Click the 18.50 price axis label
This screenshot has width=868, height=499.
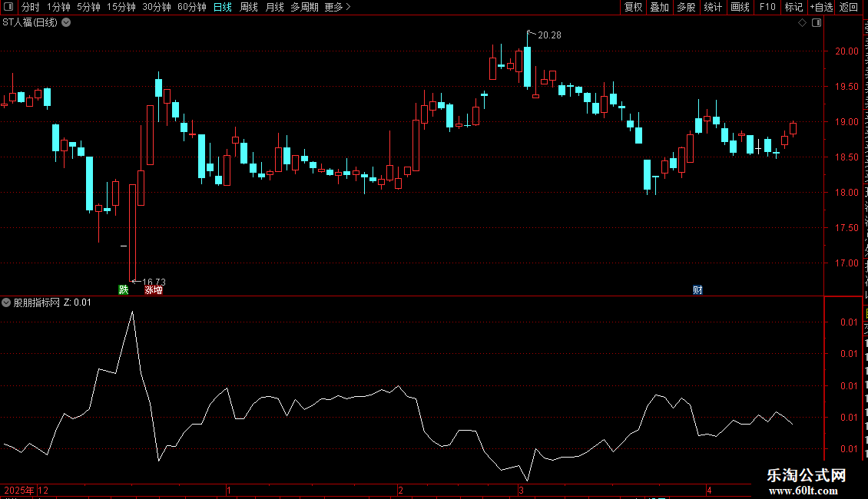pos(846,157)
